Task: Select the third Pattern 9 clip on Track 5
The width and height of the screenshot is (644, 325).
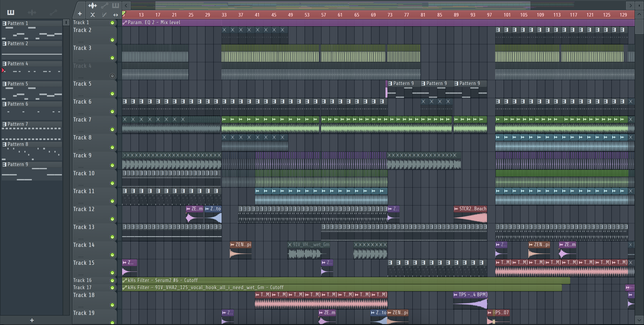Action: click(470, 89)
